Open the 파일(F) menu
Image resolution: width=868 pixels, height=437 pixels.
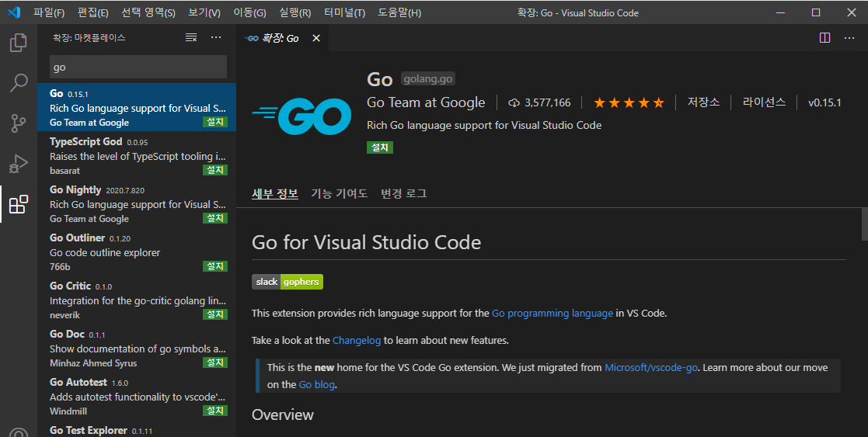pos(49,12)
